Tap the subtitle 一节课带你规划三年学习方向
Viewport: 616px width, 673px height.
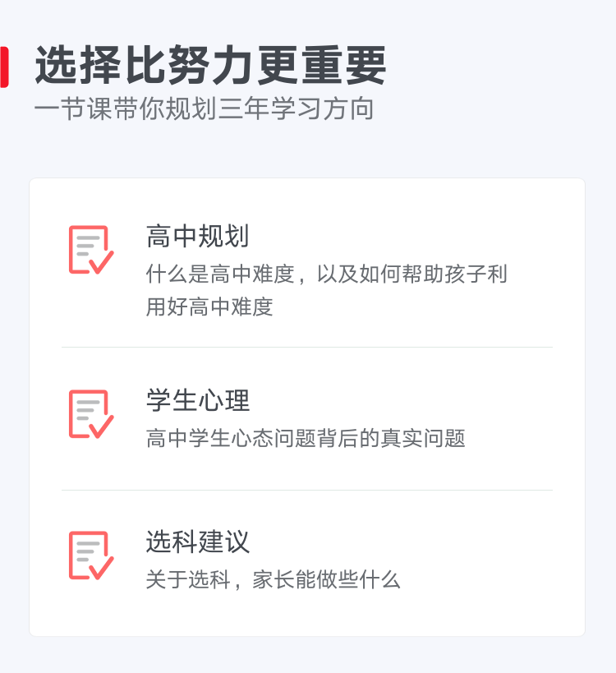point(205,108)
